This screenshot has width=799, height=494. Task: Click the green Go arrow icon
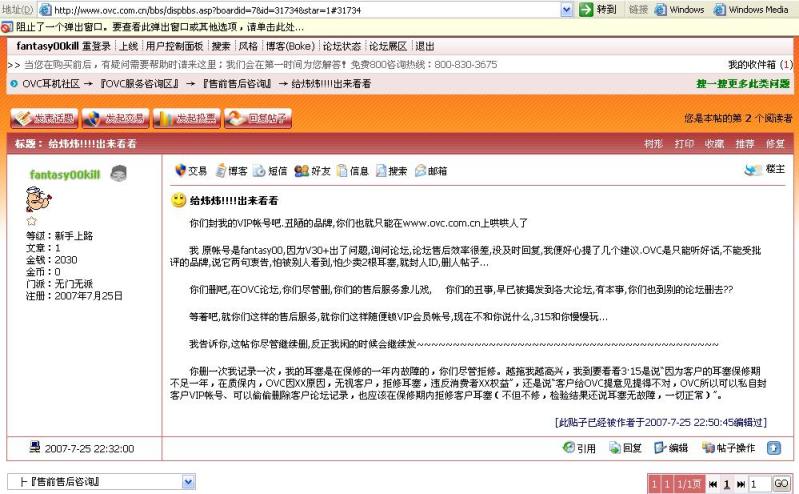[x=586, y=9]
